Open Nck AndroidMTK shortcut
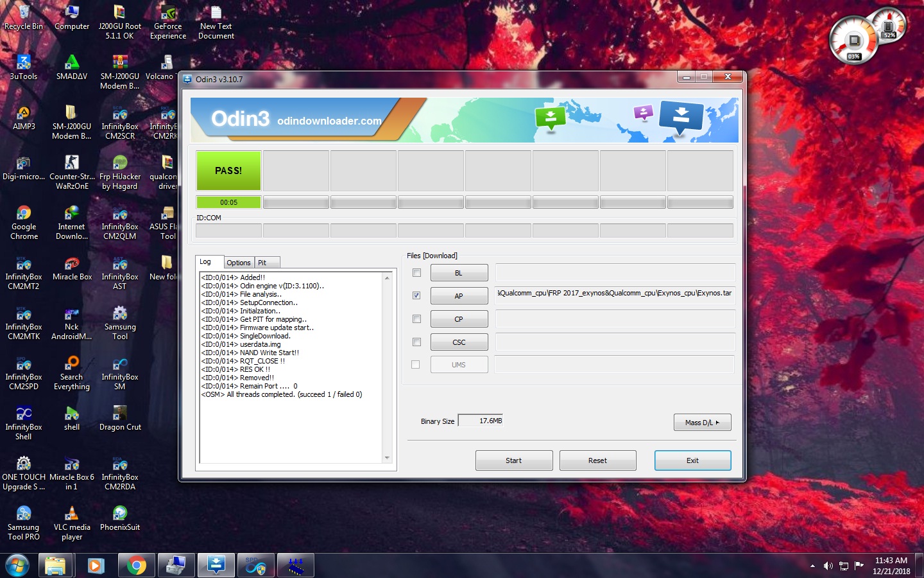The image size is (924, 578). tap(72, 322)
